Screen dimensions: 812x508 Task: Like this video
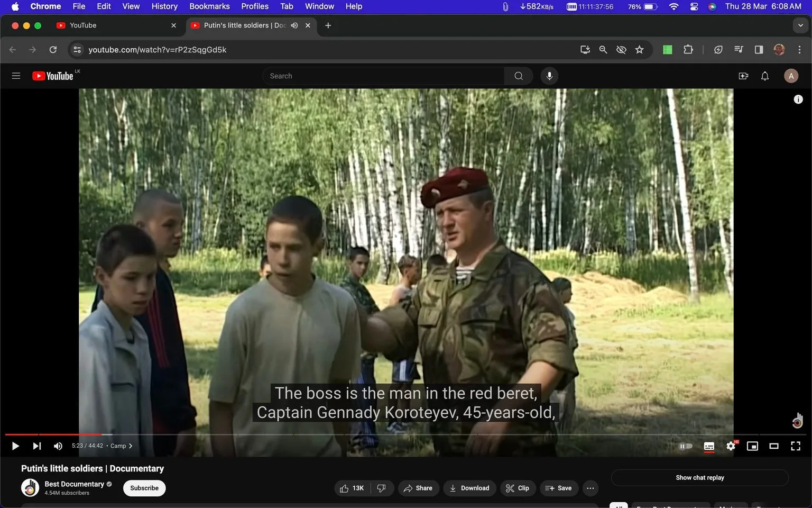click(x=352, y=488)
